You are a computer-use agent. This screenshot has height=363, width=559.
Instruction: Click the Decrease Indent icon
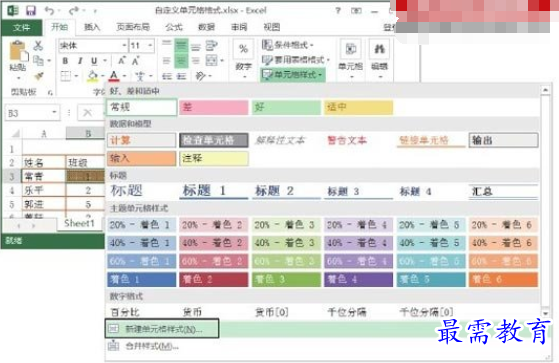166,76
